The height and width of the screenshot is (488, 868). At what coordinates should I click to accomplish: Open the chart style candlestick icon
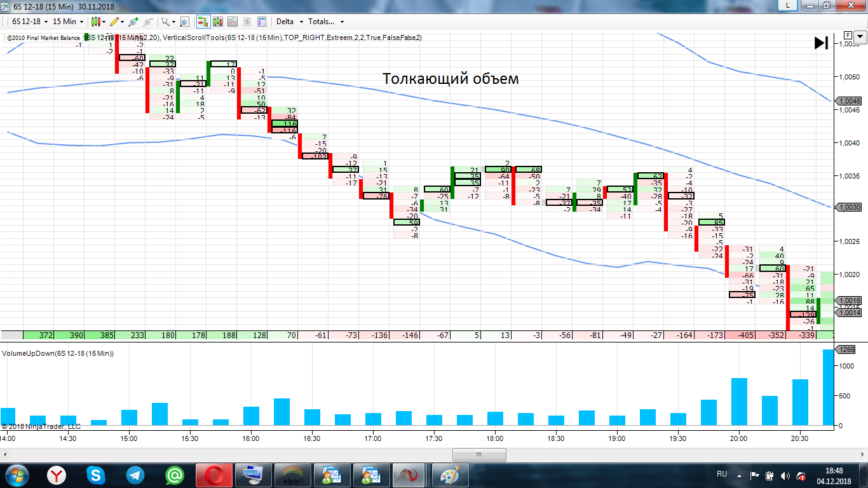coord(96,22)
